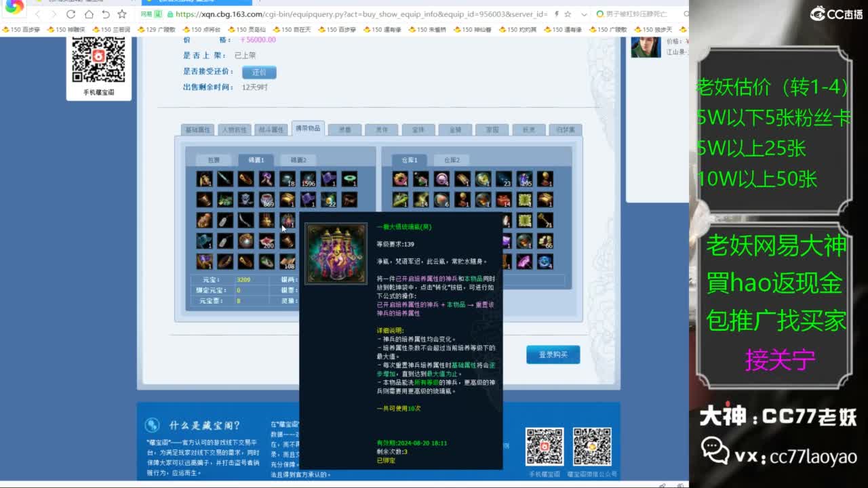Click the key item showing 71 in 仓库1
868x488 pixels.
pos(545,220)
